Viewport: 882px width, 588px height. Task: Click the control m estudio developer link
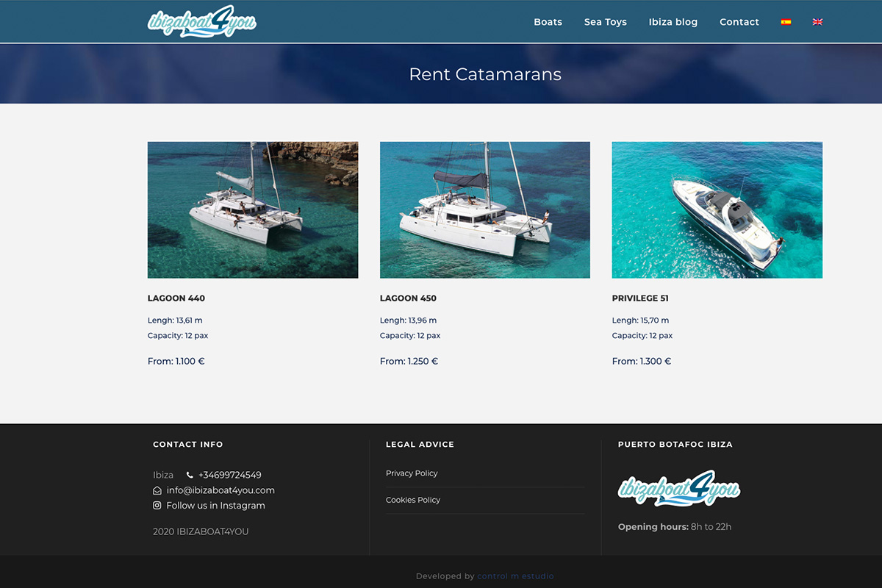click(x=516, y=576)
